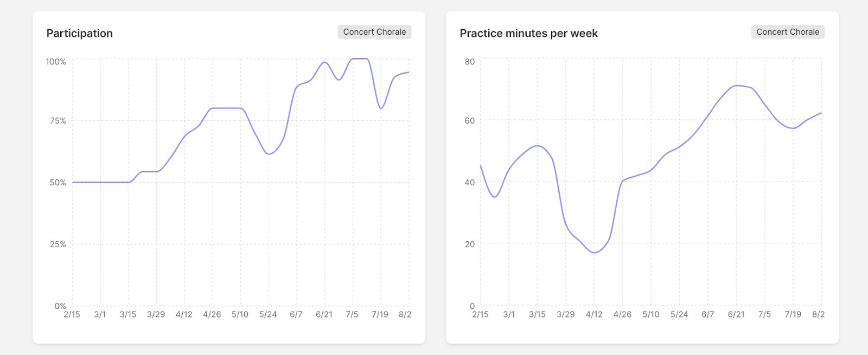Click the 25% y-axis label
Viewport: 868px width, 355px height.
pos(58,244)
